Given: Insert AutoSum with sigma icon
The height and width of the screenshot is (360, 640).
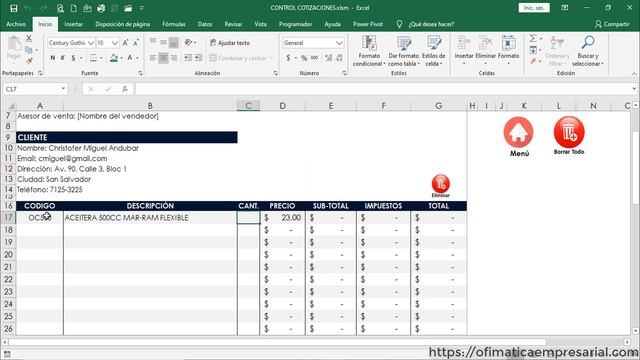Looking at the screenshot, I should (533, 38).
